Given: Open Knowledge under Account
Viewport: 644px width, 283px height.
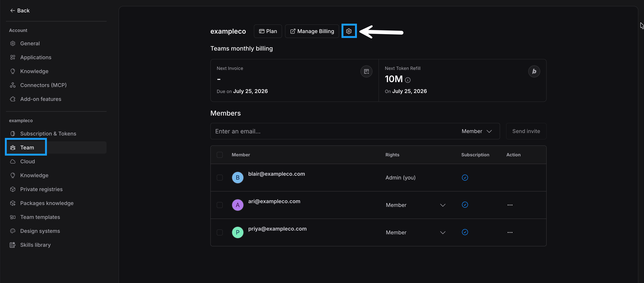Looking at the screenshot, I should (56, 71).
